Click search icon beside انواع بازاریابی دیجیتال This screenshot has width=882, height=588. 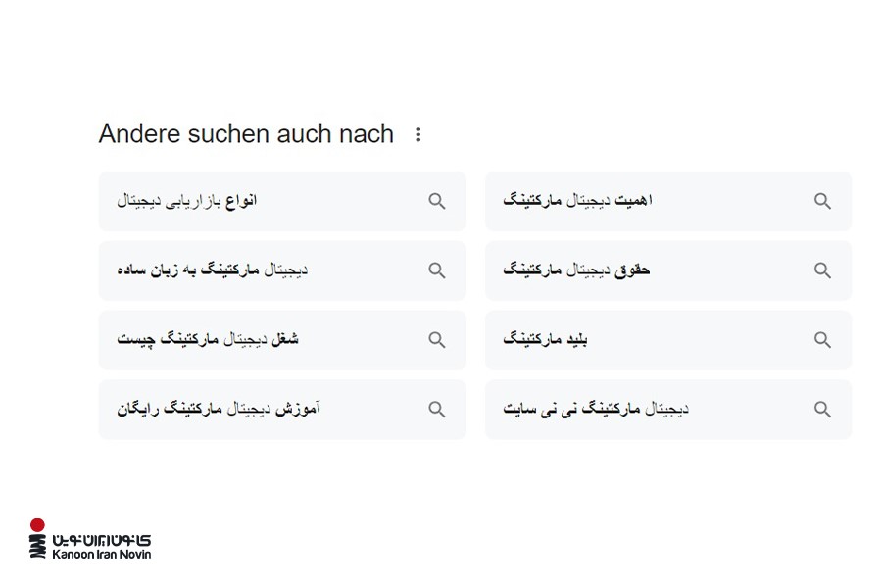pyautogui.click(x=437, y=201)
